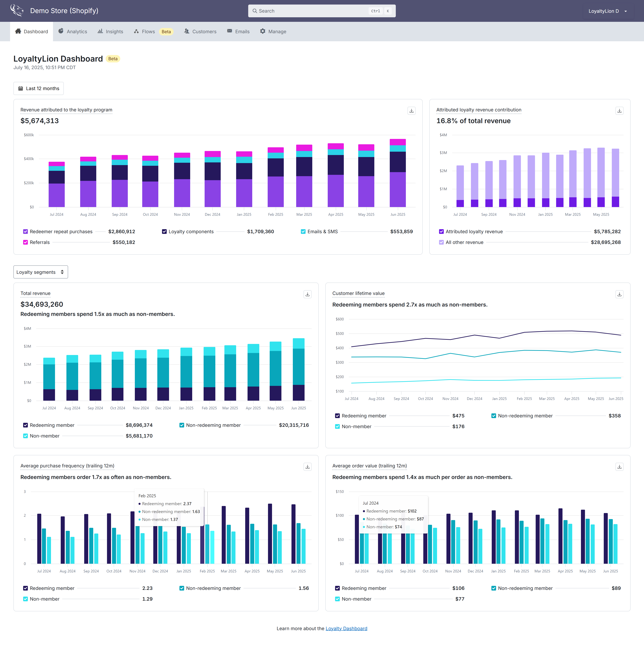Viewport: 644px width, 659px height.
Task: Click the Manage gear icon
Action: (263, 31)
